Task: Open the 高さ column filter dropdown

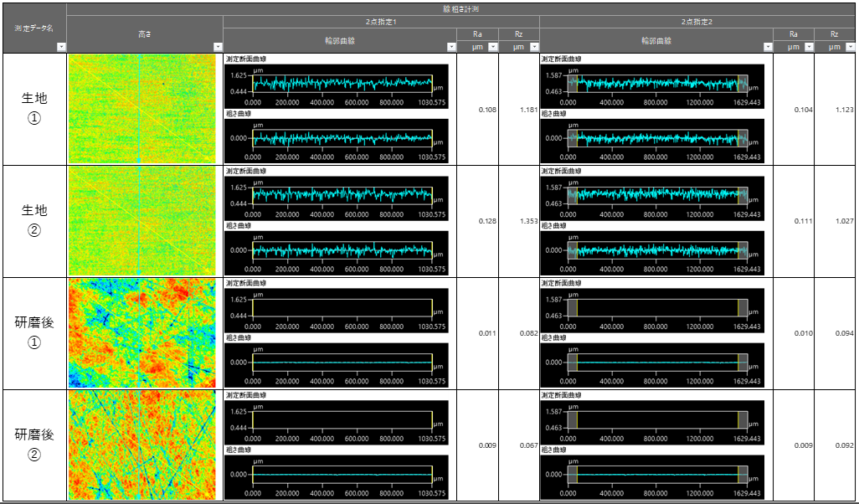Action: 218,47
